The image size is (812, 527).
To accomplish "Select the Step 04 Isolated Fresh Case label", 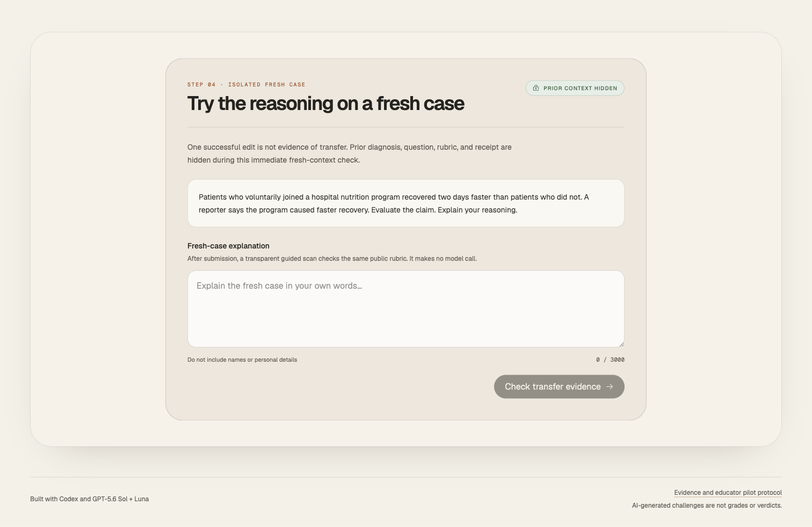I will tap(246, 84).
